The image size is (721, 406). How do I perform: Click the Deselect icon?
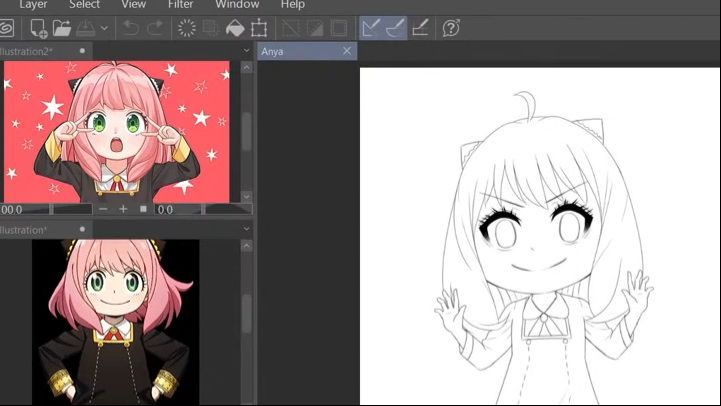click(x=291, y=29)
